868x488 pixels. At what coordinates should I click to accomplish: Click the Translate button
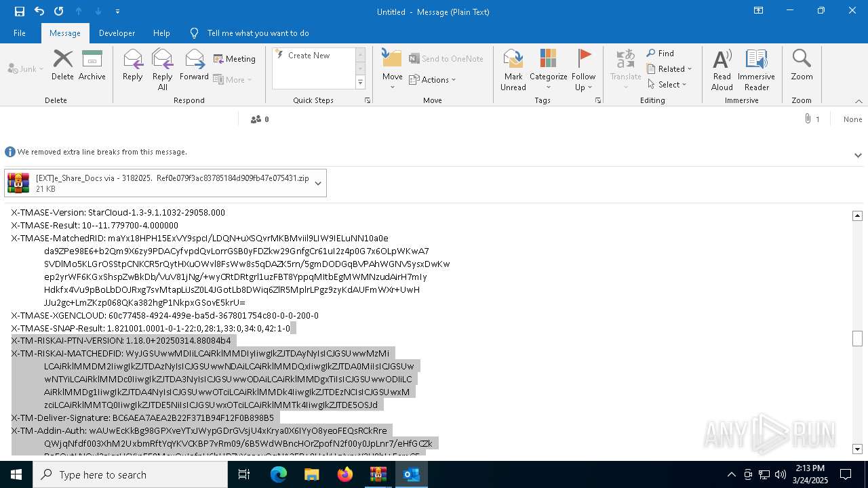click(x=625, y=69)
